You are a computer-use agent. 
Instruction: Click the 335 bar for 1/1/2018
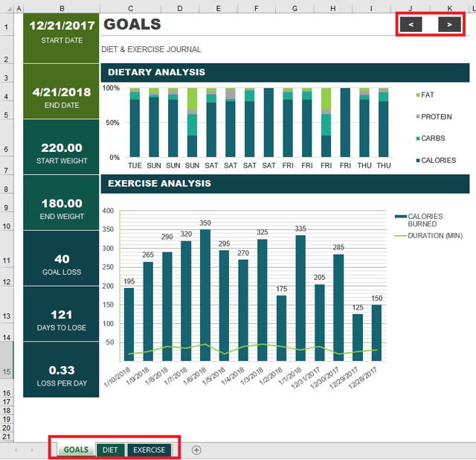coord(300,298)
